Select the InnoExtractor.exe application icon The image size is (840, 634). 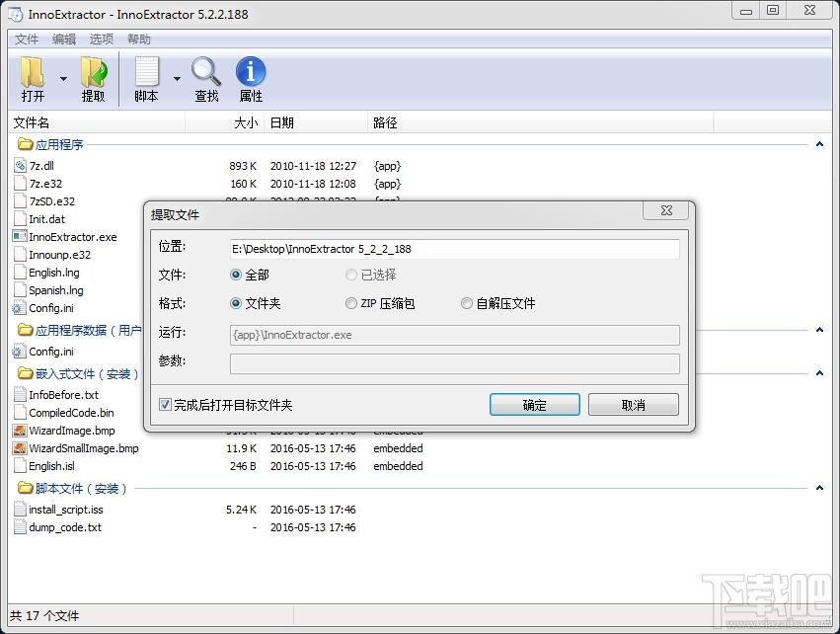coord(20,236)
